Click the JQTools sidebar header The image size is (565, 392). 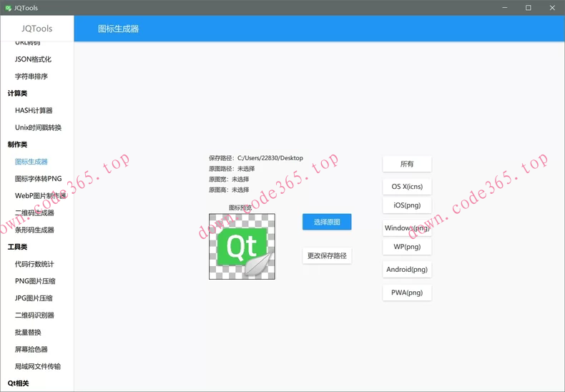(x=36, y=29)
